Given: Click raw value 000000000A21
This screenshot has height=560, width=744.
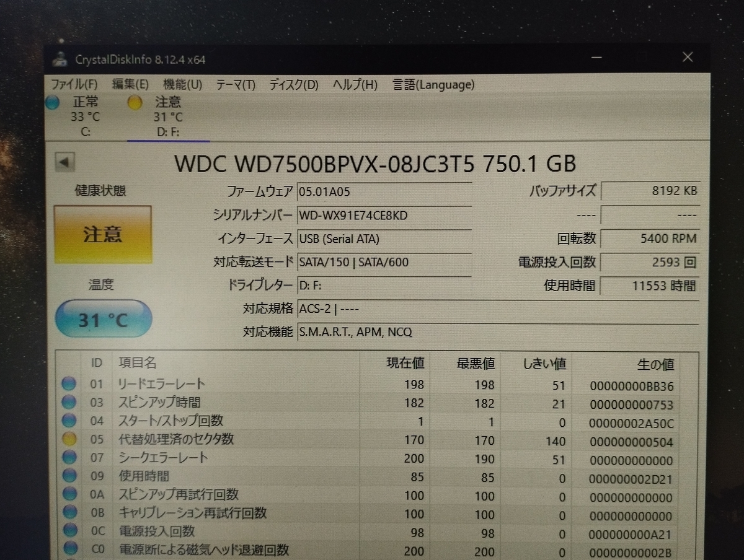Looking at the screenshot, I should tap(631, 534).
